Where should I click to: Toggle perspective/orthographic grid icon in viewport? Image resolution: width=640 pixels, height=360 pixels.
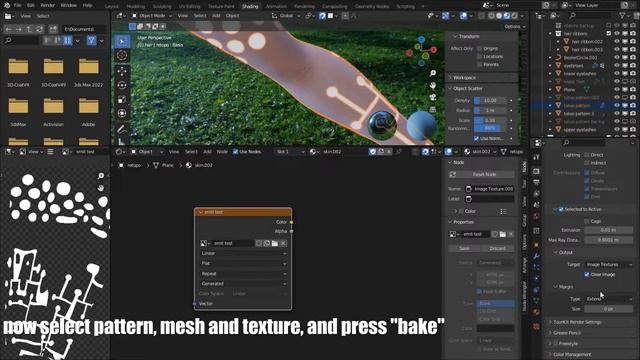(433, 109)
